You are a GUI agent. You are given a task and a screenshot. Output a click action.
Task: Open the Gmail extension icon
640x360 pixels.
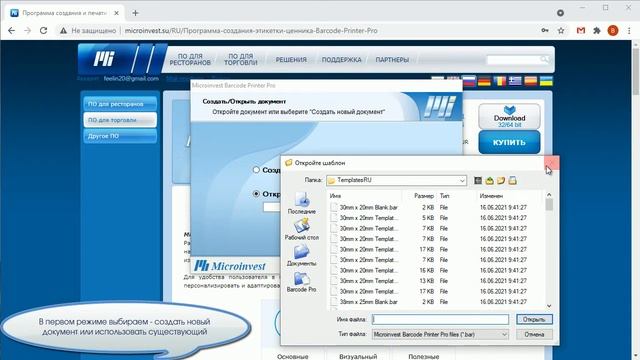pyautogui.click(x=581, y=31)
